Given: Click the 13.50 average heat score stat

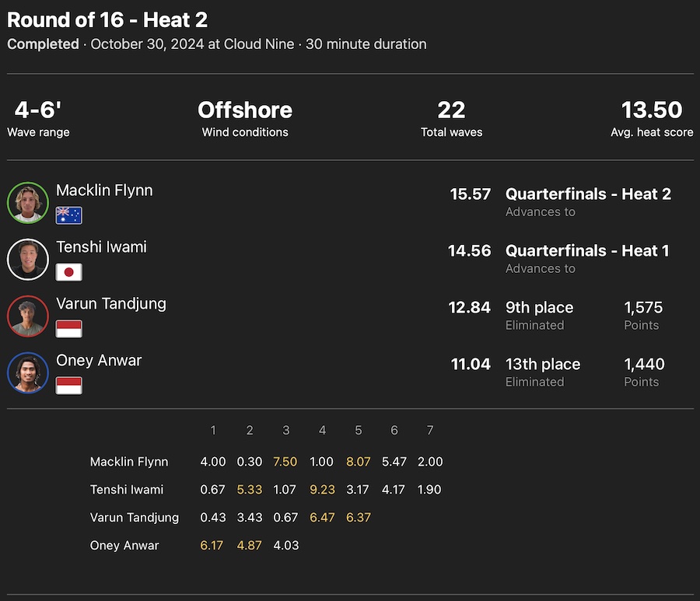Looking at the screenshot, I should [x=652, y=110].
